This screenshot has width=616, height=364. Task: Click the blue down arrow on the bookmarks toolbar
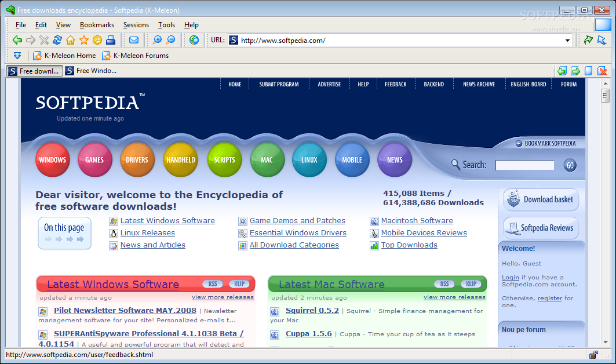tap(17, 56)
